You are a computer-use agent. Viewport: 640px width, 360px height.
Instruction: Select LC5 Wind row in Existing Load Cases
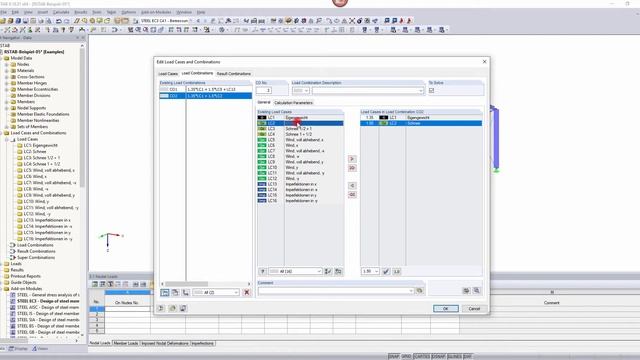300,140
